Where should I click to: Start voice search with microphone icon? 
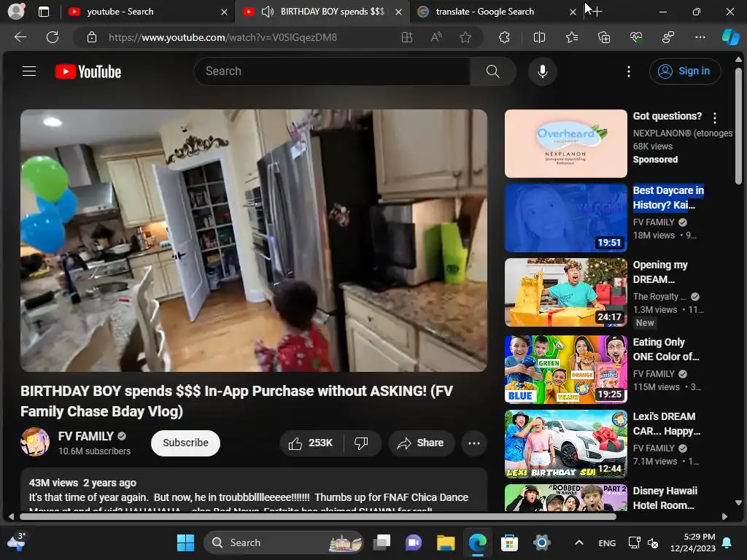pyautogui.click(x=542, y=71)
